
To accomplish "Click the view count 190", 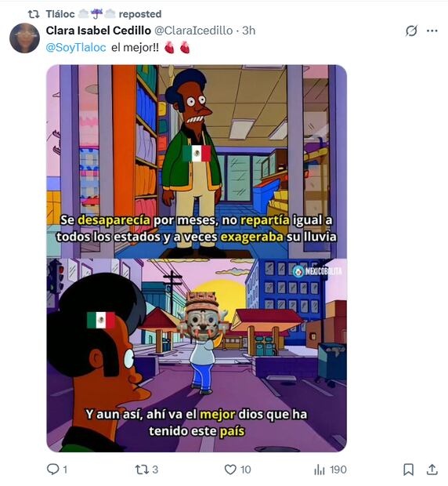I will (338, 470).
